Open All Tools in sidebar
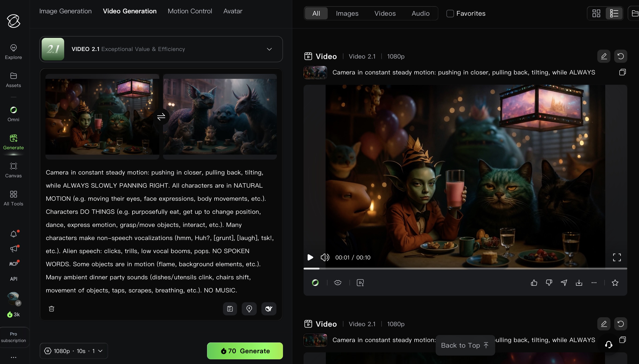Screen dimensions: 639x364 [x=14, y=198]
